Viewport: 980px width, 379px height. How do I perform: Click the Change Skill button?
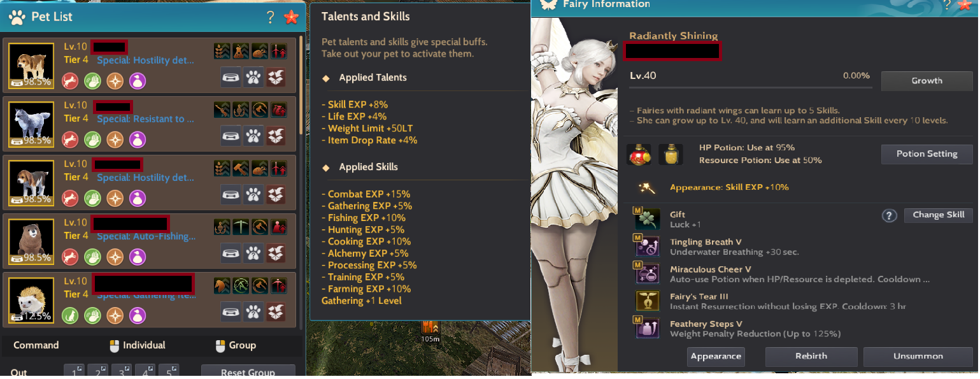[938, 215]
